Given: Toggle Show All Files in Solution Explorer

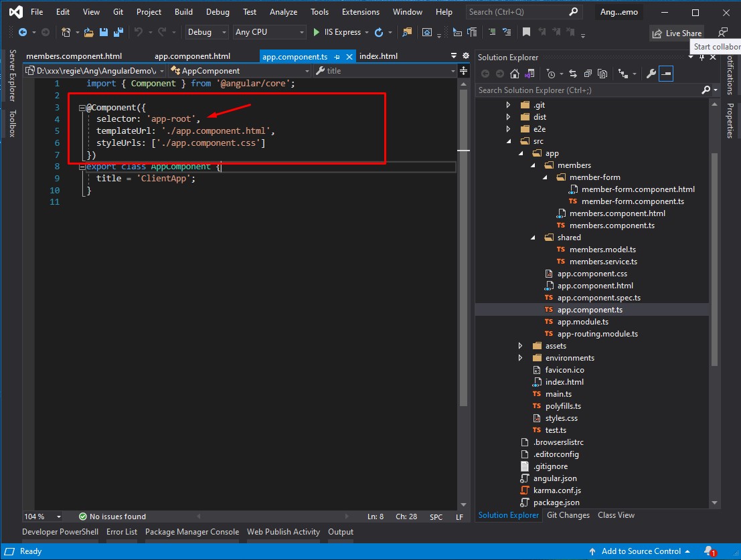Looking at the screenshot, I should (602, 74).
